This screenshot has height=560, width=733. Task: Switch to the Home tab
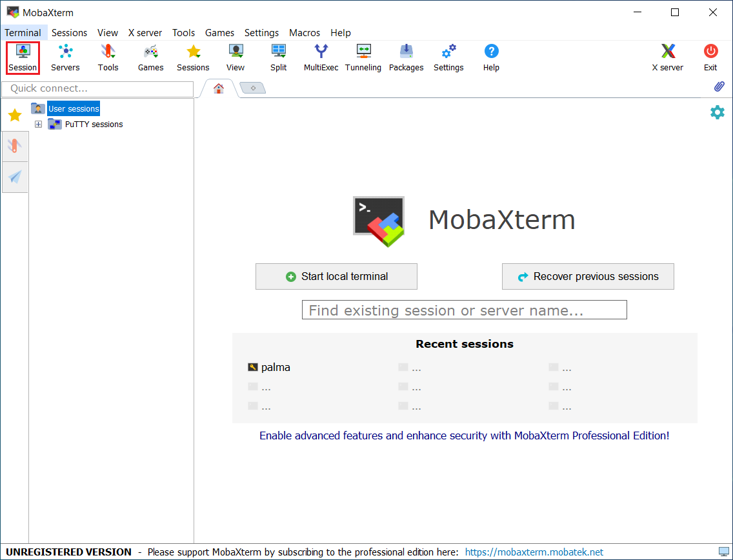(x=218, y=88)
